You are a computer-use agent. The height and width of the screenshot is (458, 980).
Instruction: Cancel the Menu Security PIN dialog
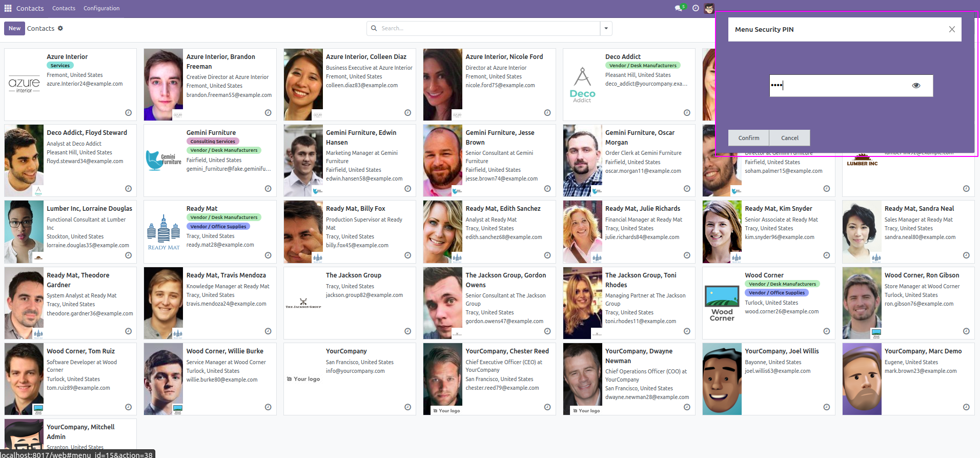tap(790, 138)
